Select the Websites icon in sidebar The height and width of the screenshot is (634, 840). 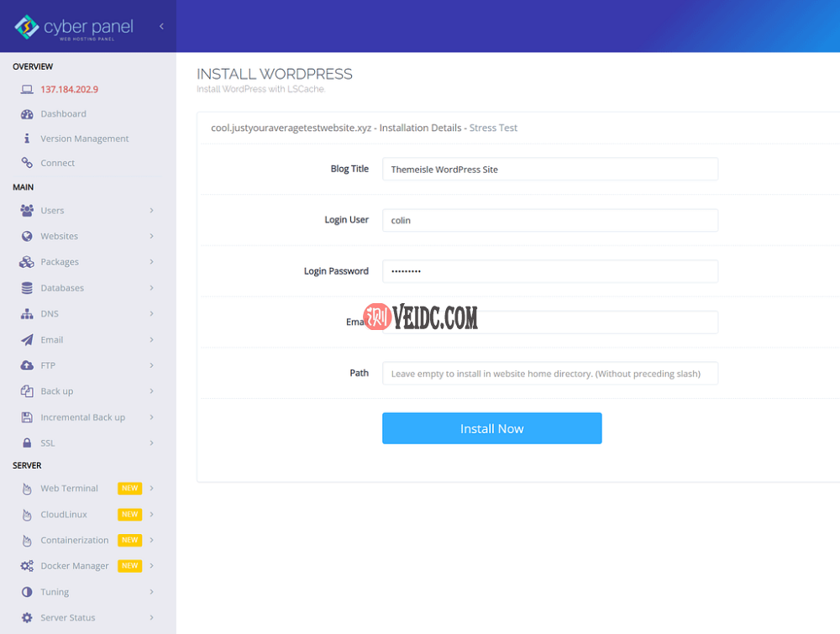click(25, 236)
